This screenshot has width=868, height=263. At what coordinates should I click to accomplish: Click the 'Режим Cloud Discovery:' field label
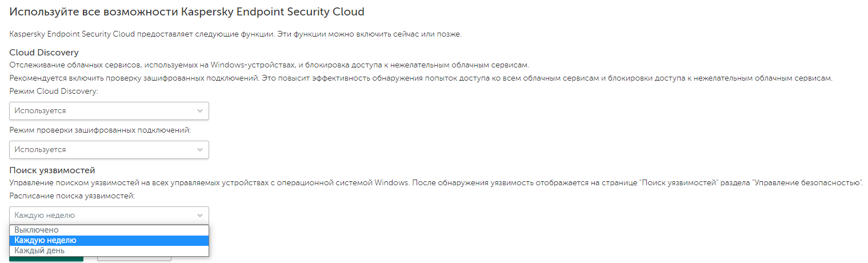tap(54, 91)
